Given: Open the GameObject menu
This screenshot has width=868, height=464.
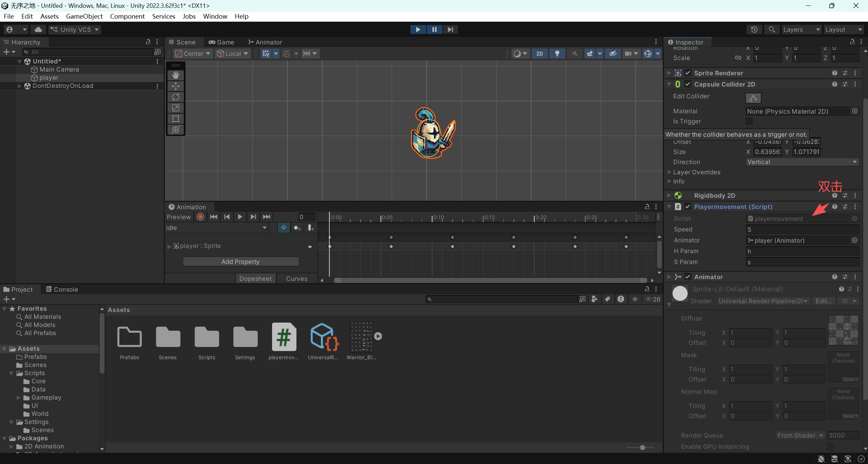Looking at the screenshot, I should coord(84,16).
